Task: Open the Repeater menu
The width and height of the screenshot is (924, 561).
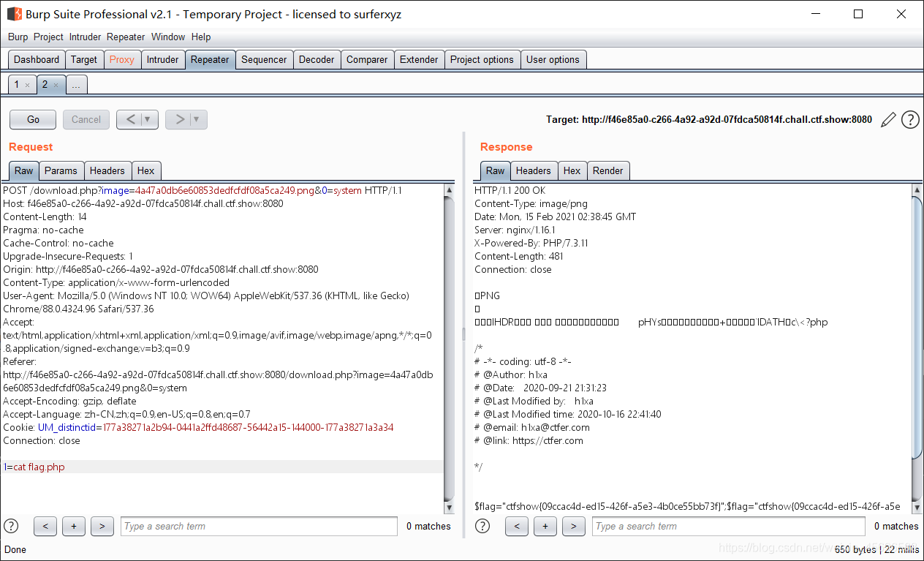Action: 126,37
